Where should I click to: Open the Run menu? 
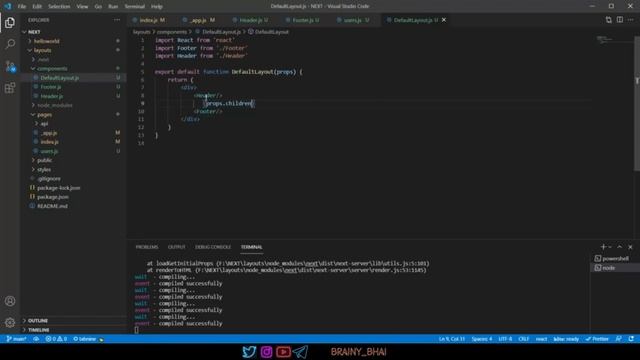click(x=113, y=7)
